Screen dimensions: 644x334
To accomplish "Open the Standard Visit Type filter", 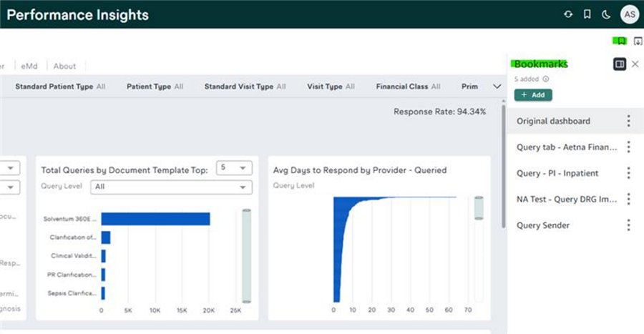I will coord(245,87).
